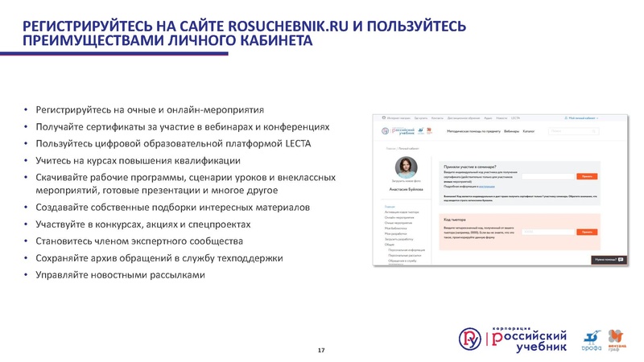Select Главная in the cabinet sidebar
This screenshot has width=644, height=362.
tap(390, 207)
